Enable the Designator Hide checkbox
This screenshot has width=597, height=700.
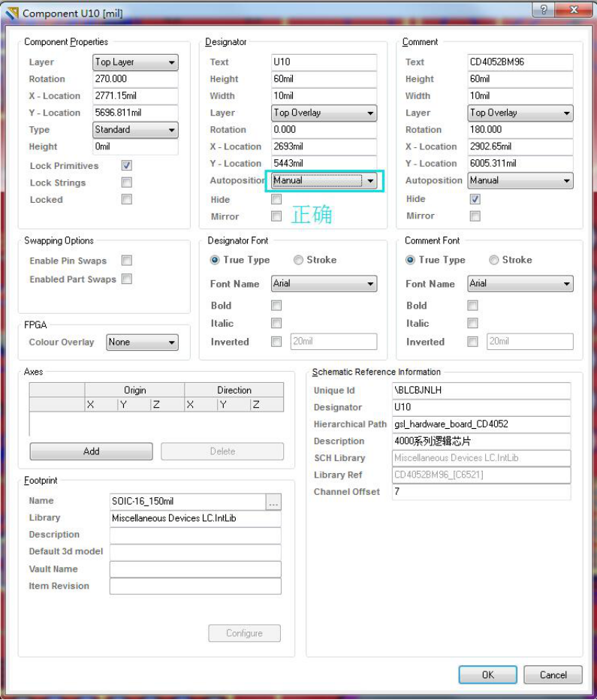276,199
